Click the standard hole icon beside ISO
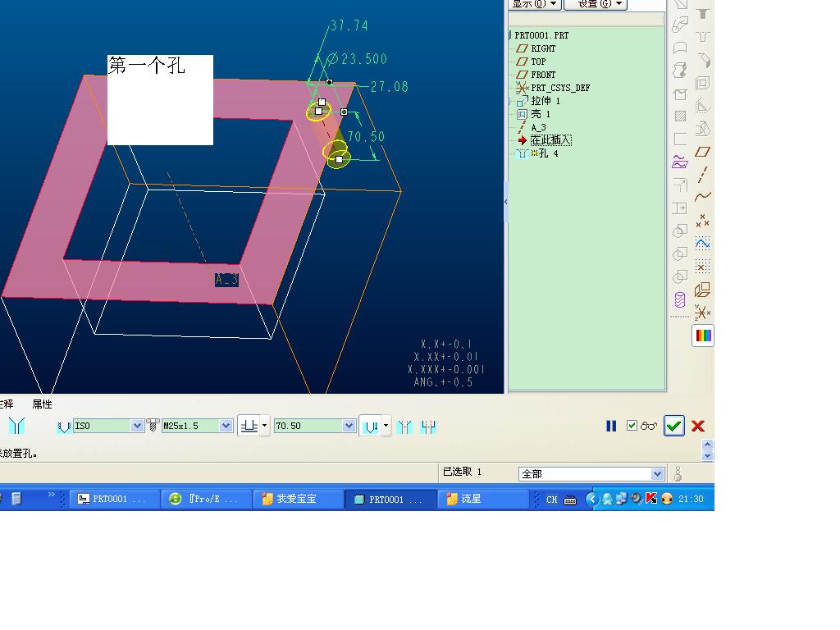Viewport: 840px width, 630px height. 64,427
